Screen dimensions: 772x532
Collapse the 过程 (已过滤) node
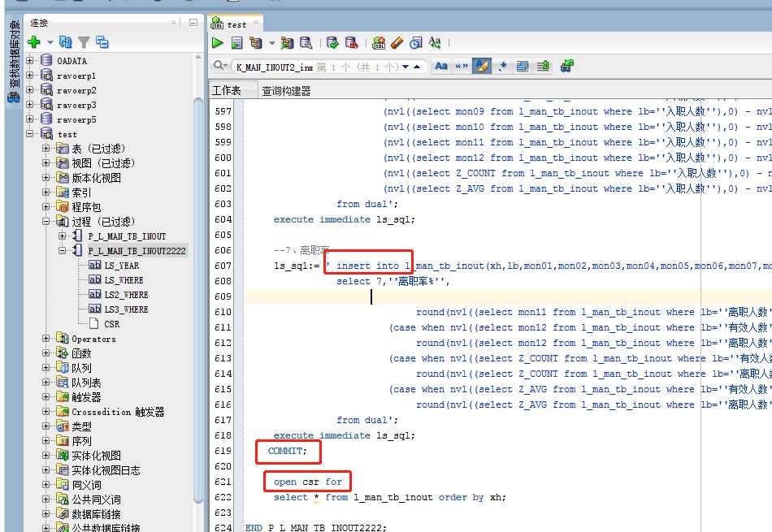pyautogui.click(x=46, y=222)
